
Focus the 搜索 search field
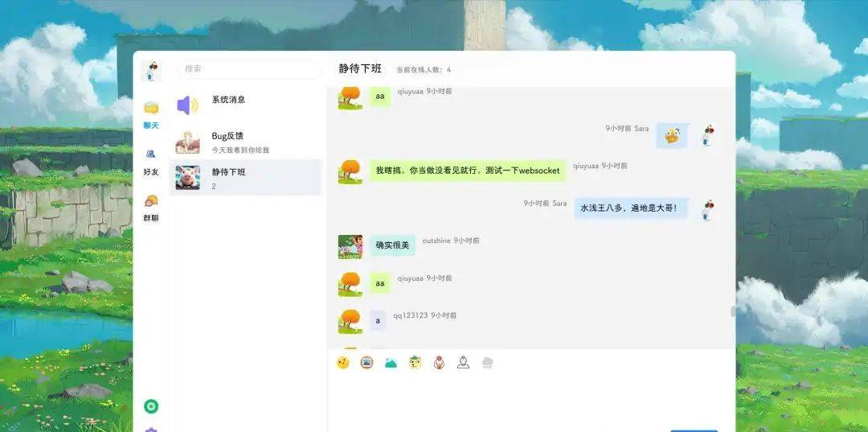point(249,69)
